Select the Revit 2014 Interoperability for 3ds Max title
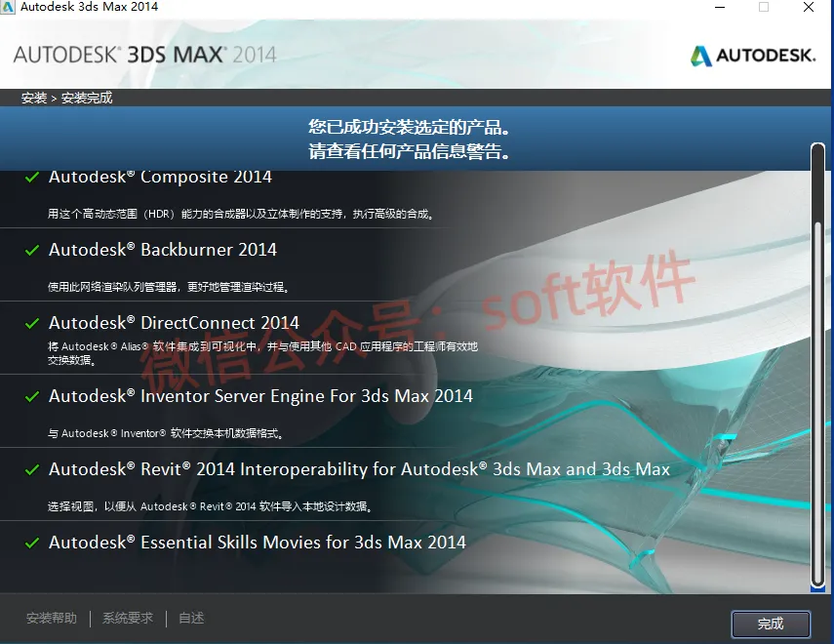This screenshot has width=834, height=644. tap(359, 469)
